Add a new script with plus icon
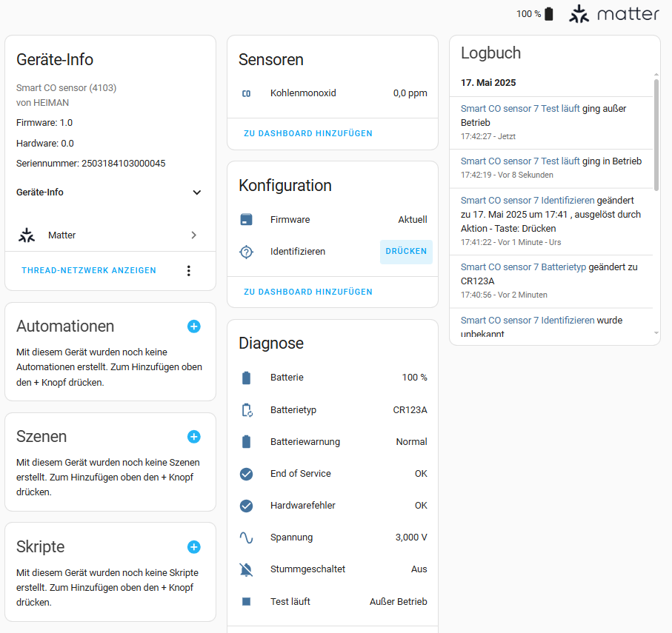The image size is (672, 633). (x=193, y=547)
